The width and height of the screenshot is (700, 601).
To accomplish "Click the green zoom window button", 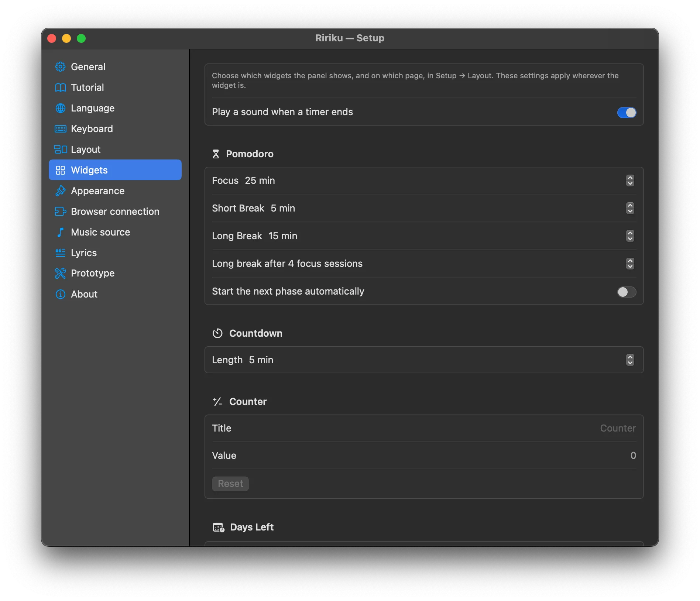I will click(81, 38).
